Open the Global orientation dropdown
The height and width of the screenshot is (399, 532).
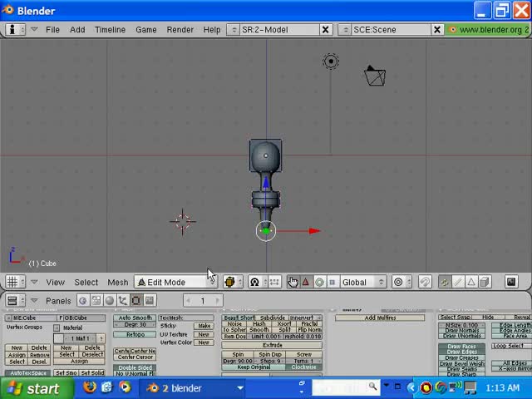tap(363, 282)
